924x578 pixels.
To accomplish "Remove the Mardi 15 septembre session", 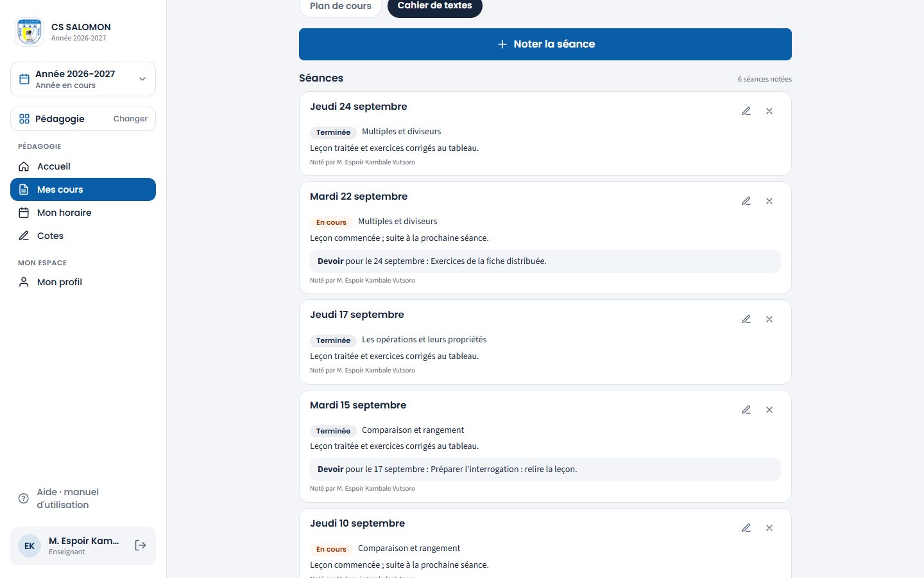I will [x=769, y=410].
